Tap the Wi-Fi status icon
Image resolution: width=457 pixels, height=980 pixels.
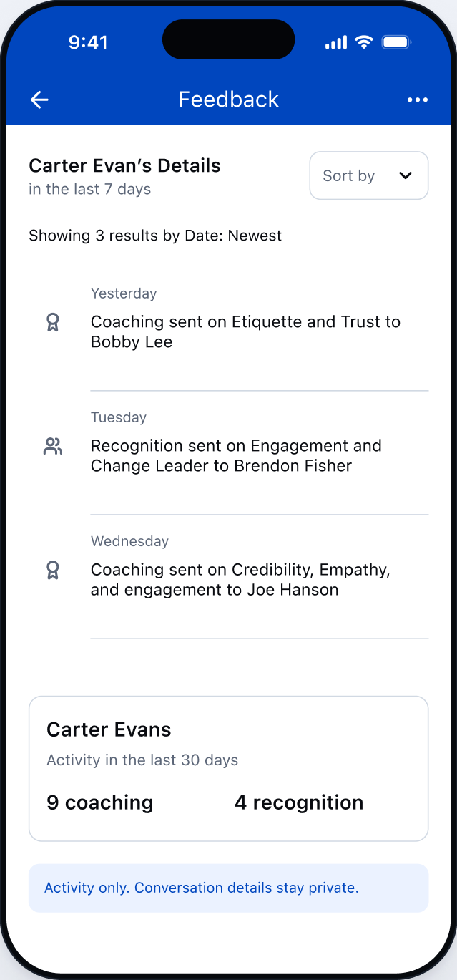click(364, 42)
